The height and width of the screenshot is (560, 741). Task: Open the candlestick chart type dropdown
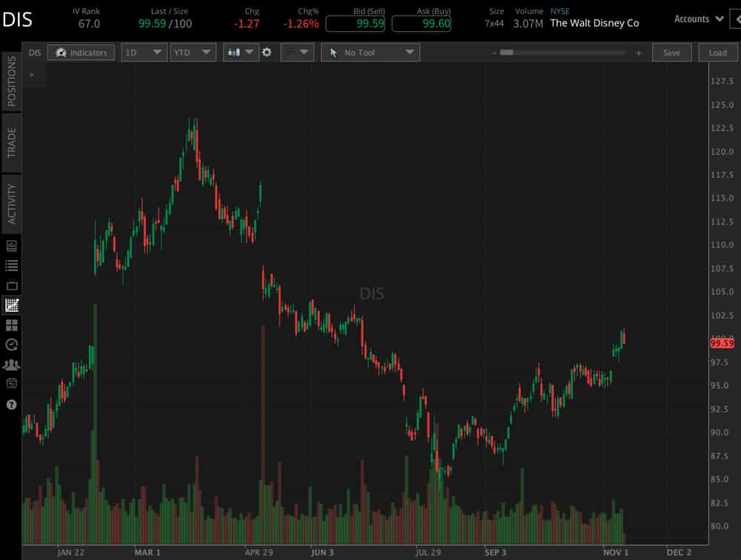click(241, 53)
